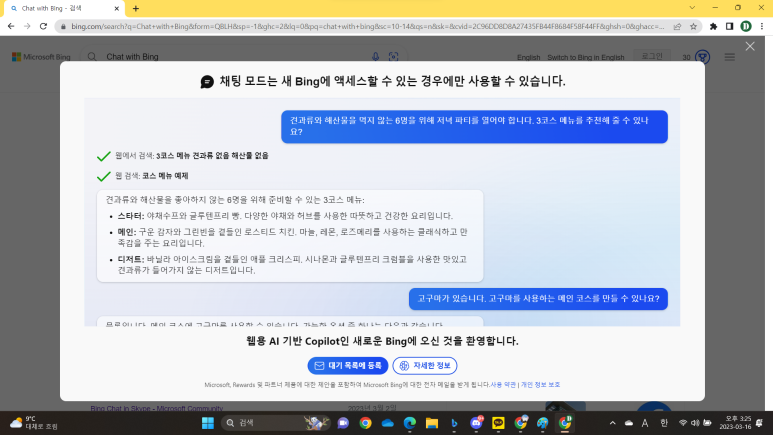The image size is (773, 435).
Task: Open Microsoft Rewards trophy icon
Action: (703, 57)
